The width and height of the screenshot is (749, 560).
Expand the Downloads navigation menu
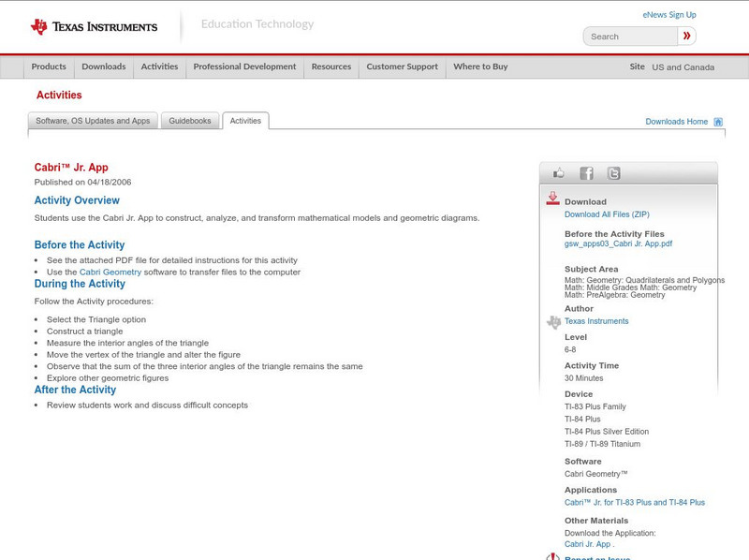103,66
